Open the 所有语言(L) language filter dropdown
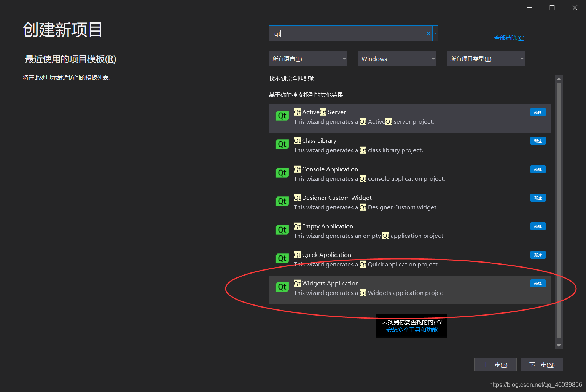This screenshot has width=586, height=392. (308, 59)
